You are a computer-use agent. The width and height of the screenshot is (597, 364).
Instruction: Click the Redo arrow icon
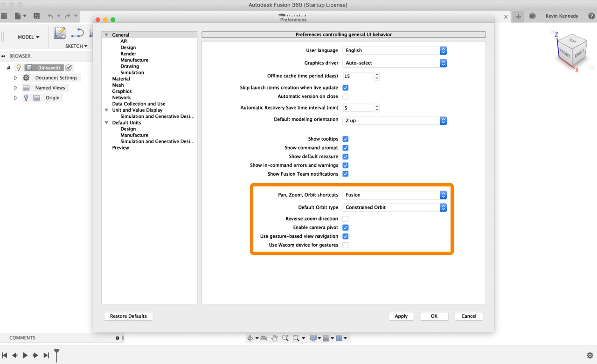click(x=68, y=16)
